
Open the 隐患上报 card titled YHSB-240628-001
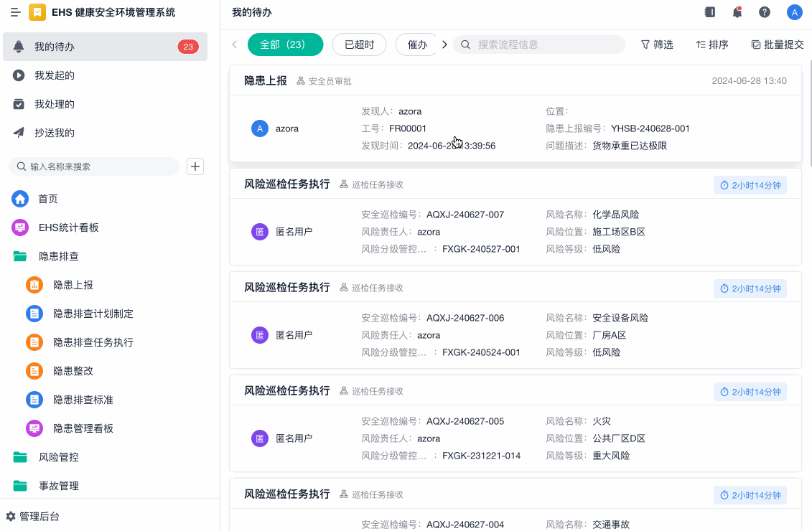coord(515,113)
